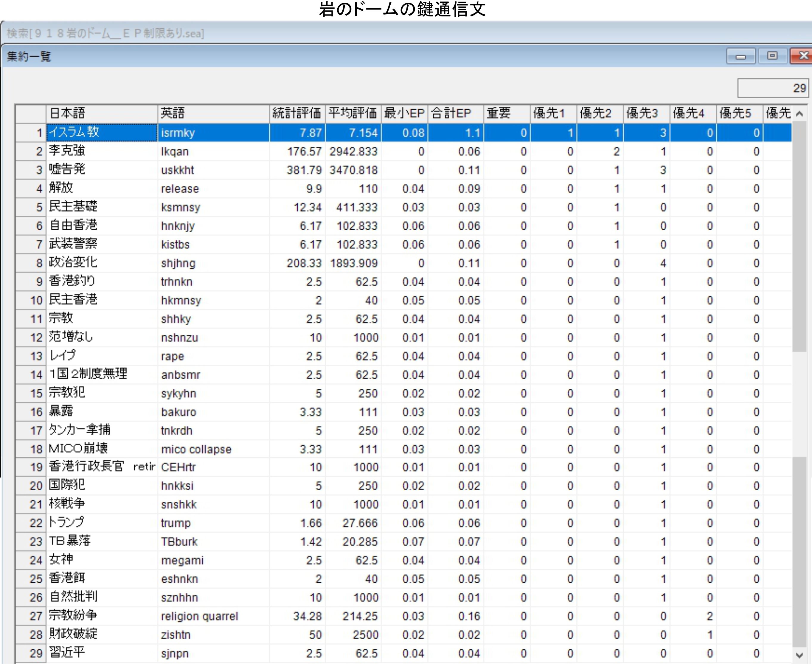This screenshot has height=664, width=812.
Task: Click the scrollbar down arrow
Action: click(799, 655)
